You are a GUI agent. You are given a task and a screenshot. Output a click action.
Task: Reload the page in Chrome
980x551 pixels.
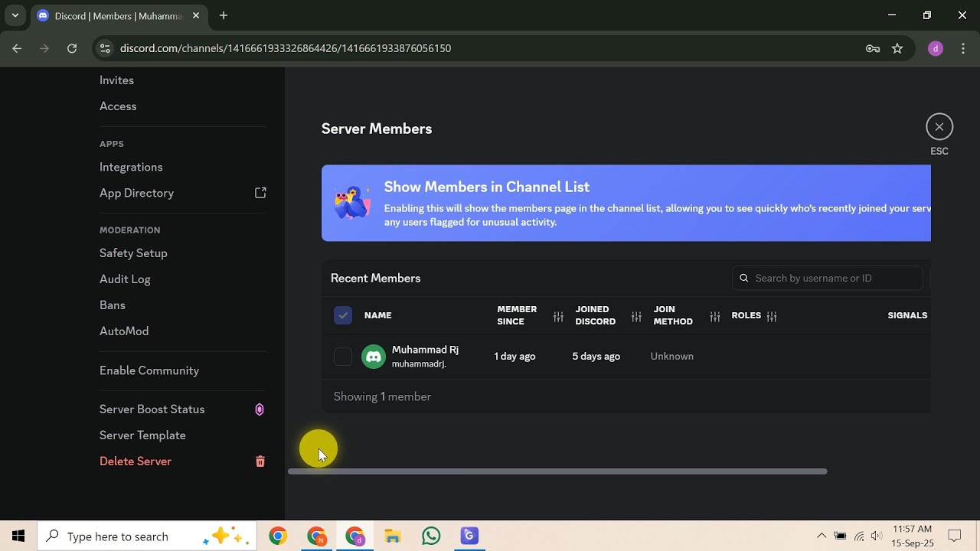tap(72, 48)
